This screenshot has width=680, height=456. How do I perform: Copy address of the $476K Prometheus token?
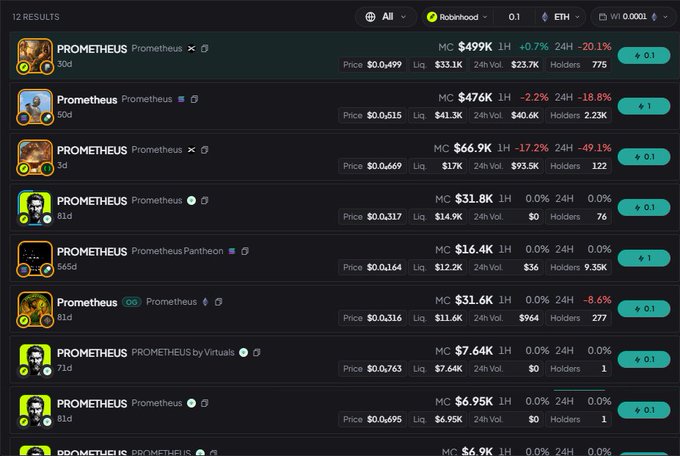pyautogui.click(x=194, y=99)
